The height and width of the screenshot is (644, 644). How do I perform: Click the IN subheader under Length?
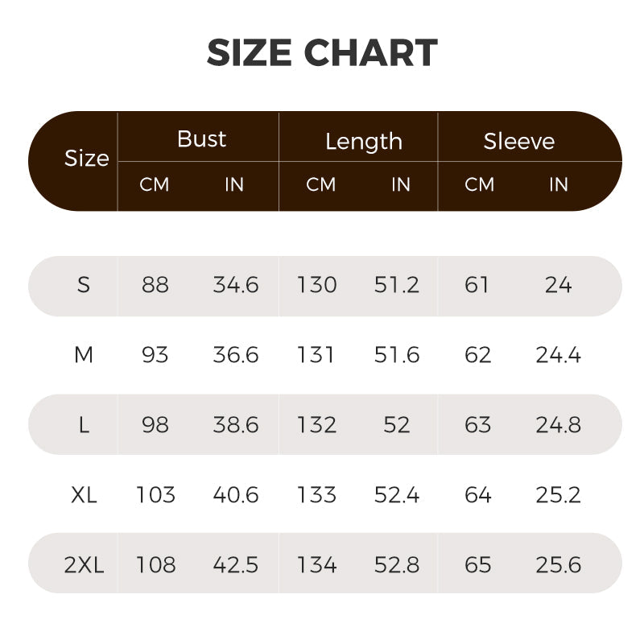coord(400,184)
